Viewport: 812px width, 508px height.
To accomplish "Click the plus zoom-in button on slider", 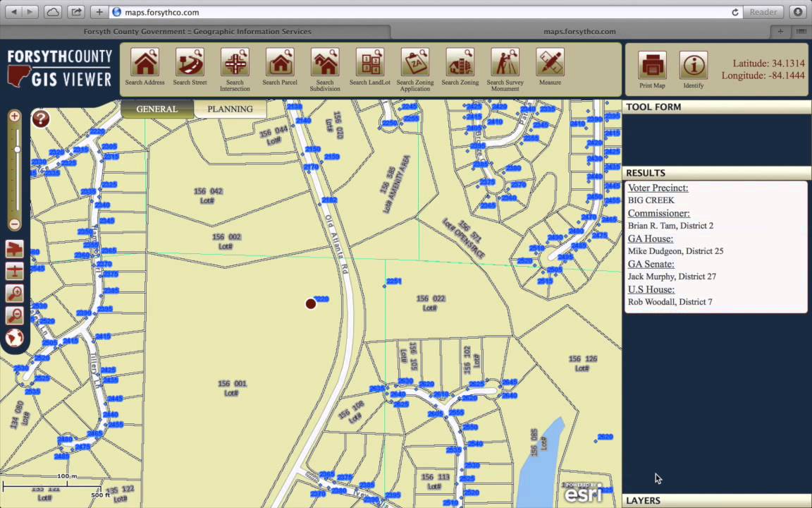I will click(15, 116).
